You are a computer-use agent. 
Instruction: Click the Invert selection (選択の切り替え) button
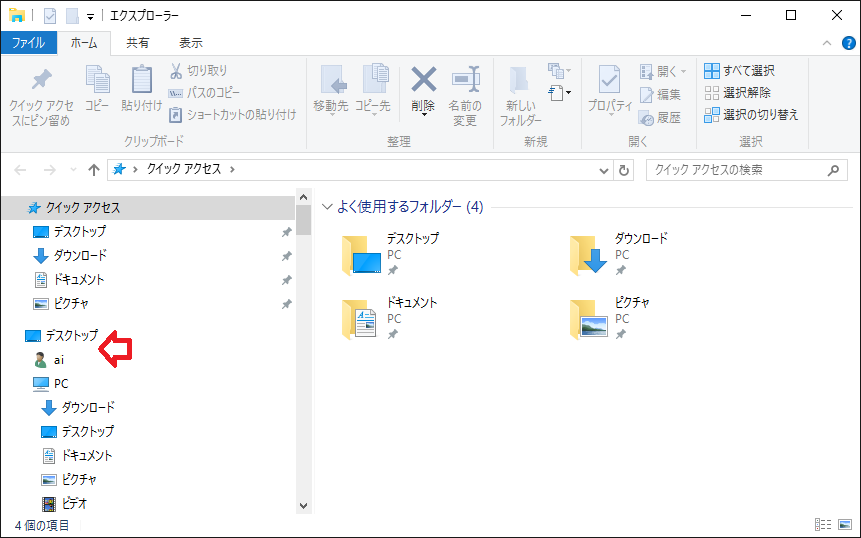click(x=750, y=115)
